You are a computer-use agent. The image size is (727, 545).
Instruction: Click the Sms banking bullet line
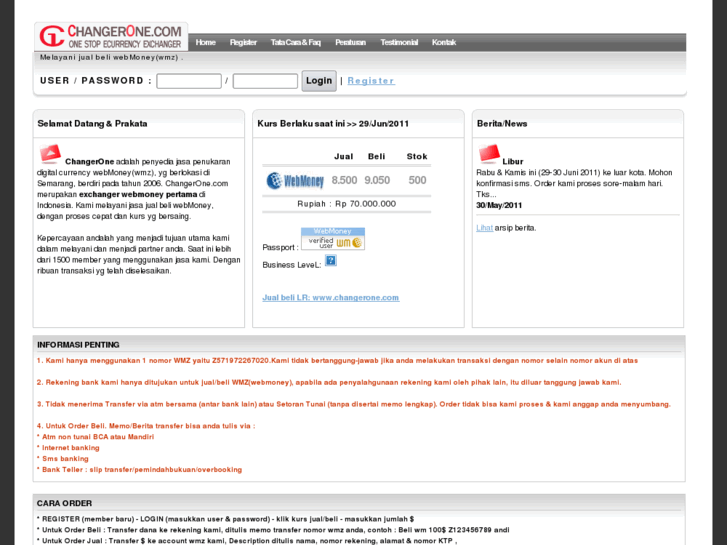tap(63, 459)
